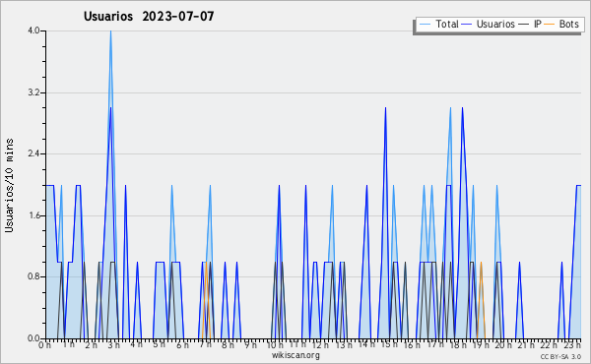Click the '10 h' x-axis label
Screen dimensions: 591x364
point(275,344)
